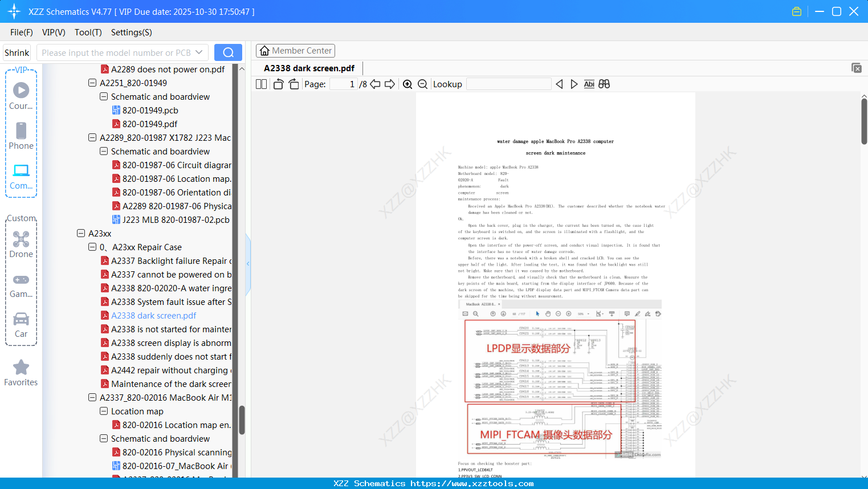
Task: Click the Lookup text field
Action: click(509, 84)
